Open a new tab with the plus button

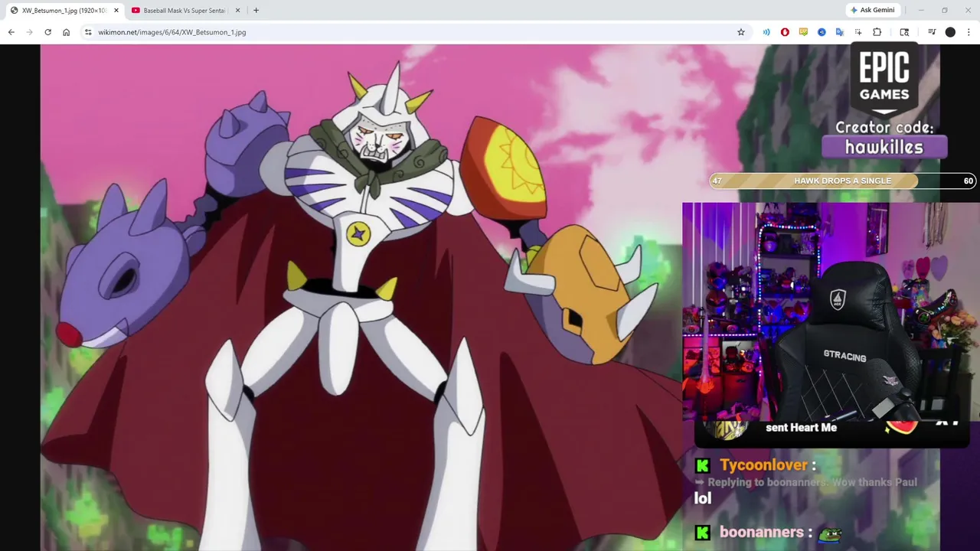[256, 11]
